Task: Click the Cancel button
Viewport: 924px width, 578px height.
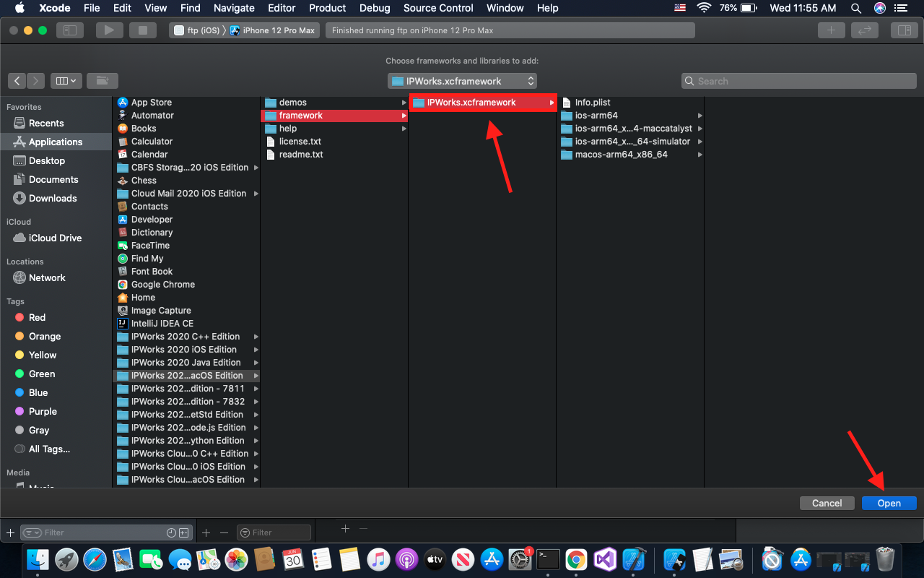Action: click(x=827, y=503)
